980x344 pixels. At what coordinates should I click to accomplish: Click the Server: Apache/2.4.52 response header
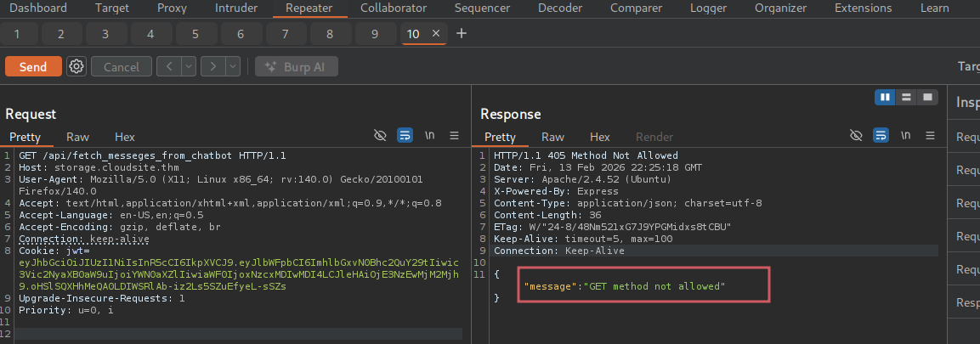pyautogui.click(x=582, y=179)
